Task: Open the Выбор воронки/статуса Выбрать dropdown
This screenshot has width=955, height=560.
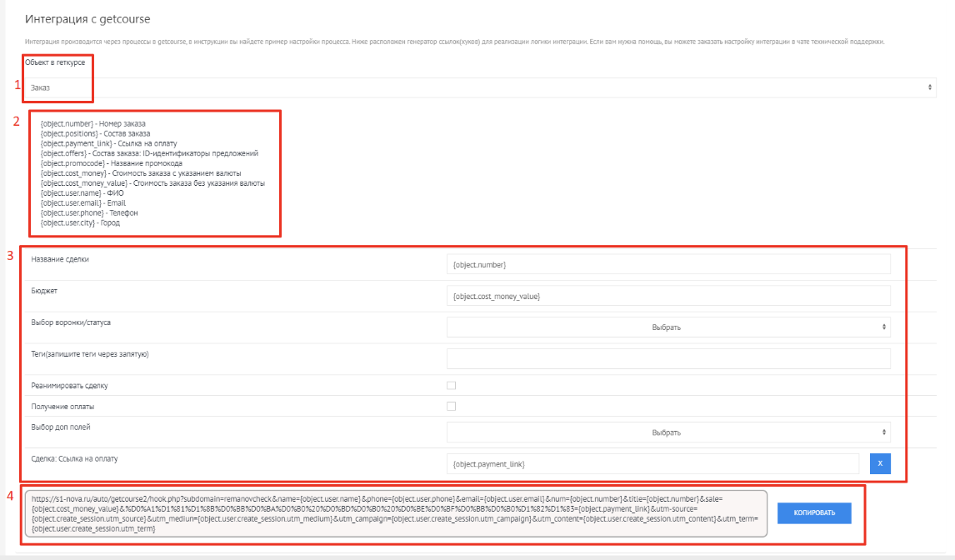Action: pyautogui.click(x=668, y=326)
